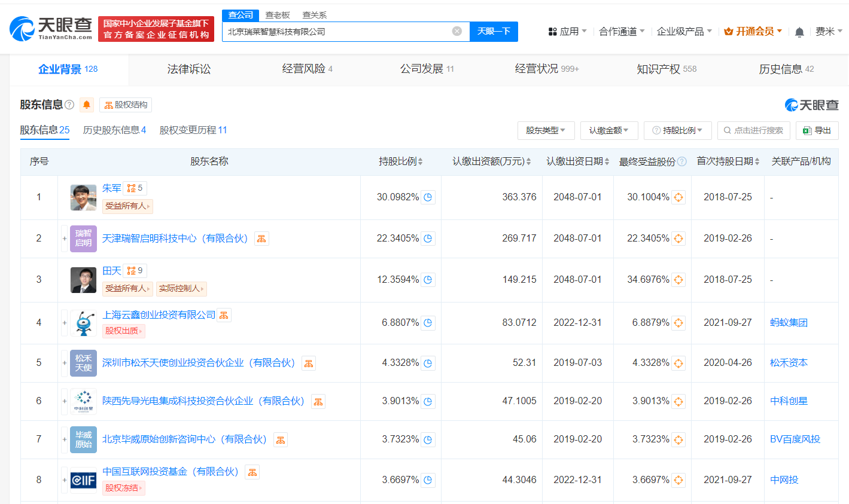
Task: Click the 导出 export icon button
Action: tap(817, 130)
